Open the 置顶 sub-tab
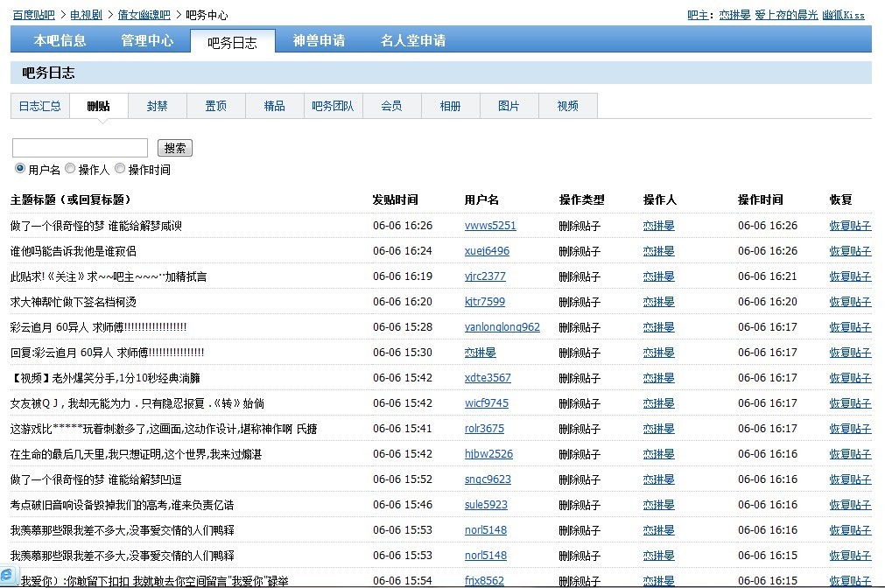Viewport: 885px width, 588px height. (215, 106)
